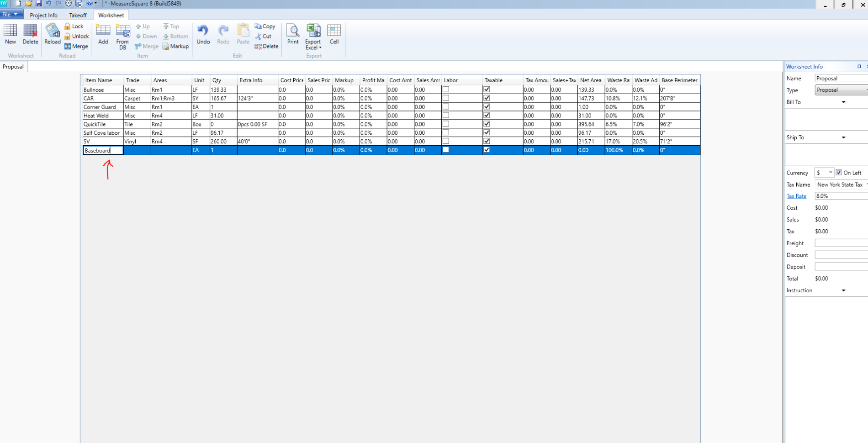Screen dimensions: 868x443
Task: Click the Reload worksheet icon
Action: click(52, 34)
